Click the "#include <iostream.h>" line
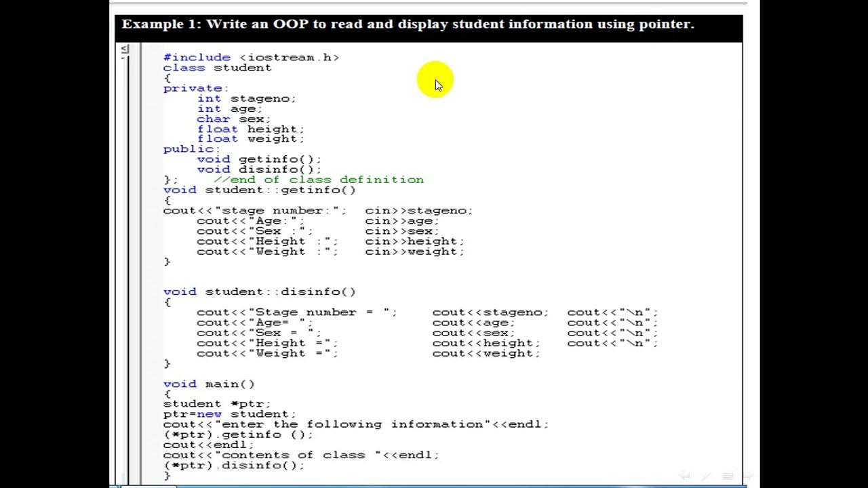The height and width of the screenshot is (488, 868). [x=251, y=58]
